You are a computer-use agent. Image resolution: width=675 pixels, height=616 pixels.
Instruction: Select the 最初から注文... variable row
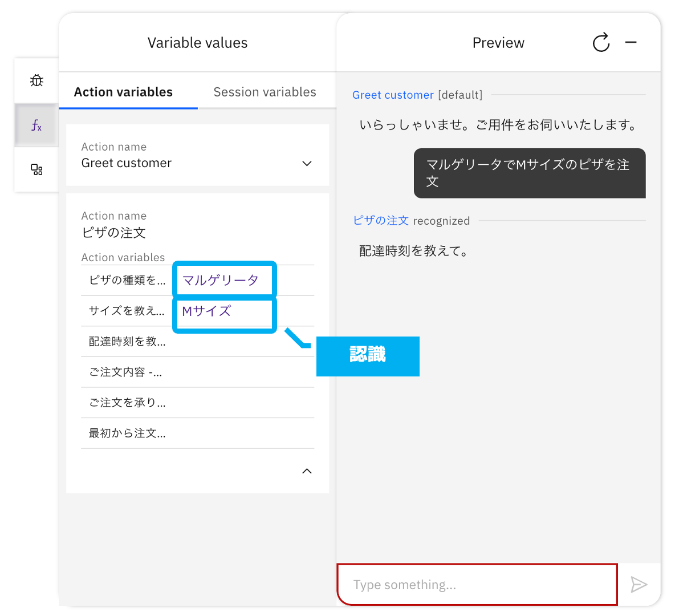coord(198,433)
